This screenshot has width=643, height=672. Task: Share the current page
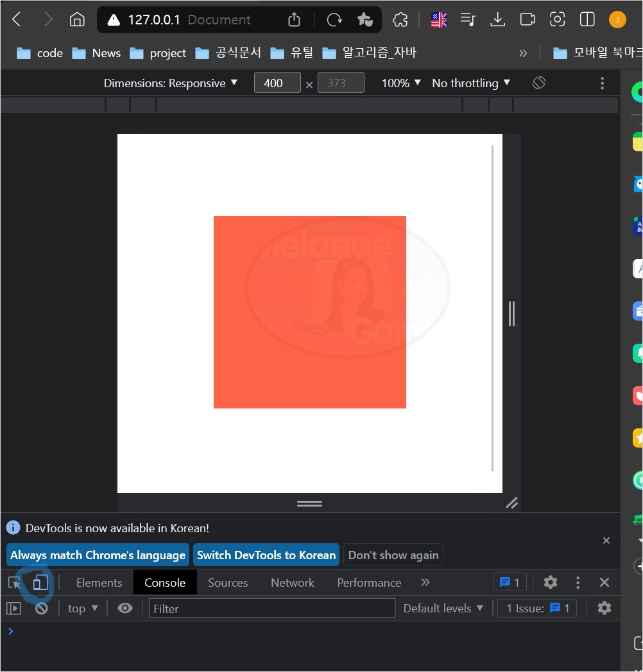(x=295, y=19)
